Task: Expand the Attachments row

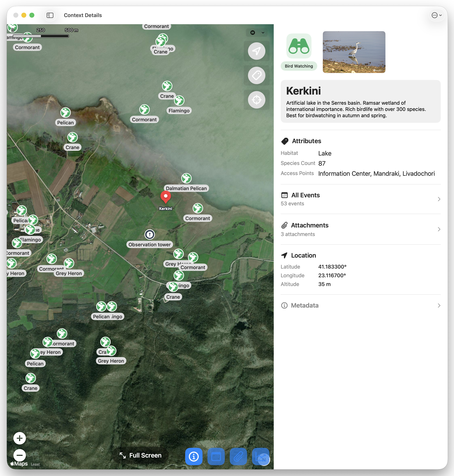Action: [x=360, y=229]
